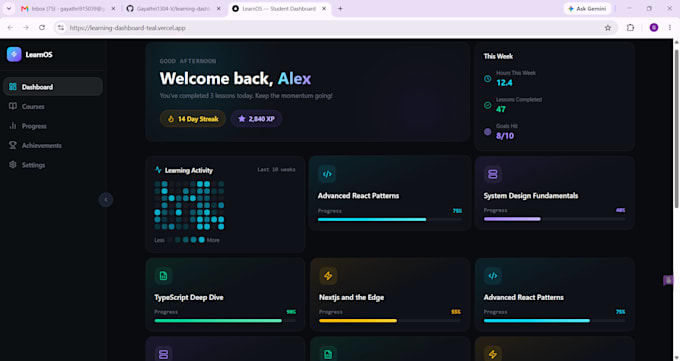Image resolution: width=680 pixels, height=361 pixels.
Task: Click the purple dot beside Goals Hit
Action: (487, 131)
